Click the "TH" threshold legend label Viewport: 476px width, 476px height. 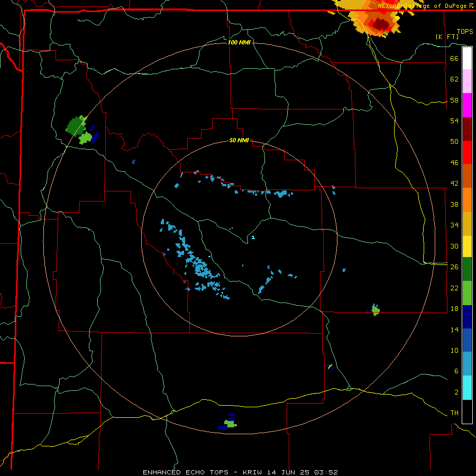coord(454,413)
